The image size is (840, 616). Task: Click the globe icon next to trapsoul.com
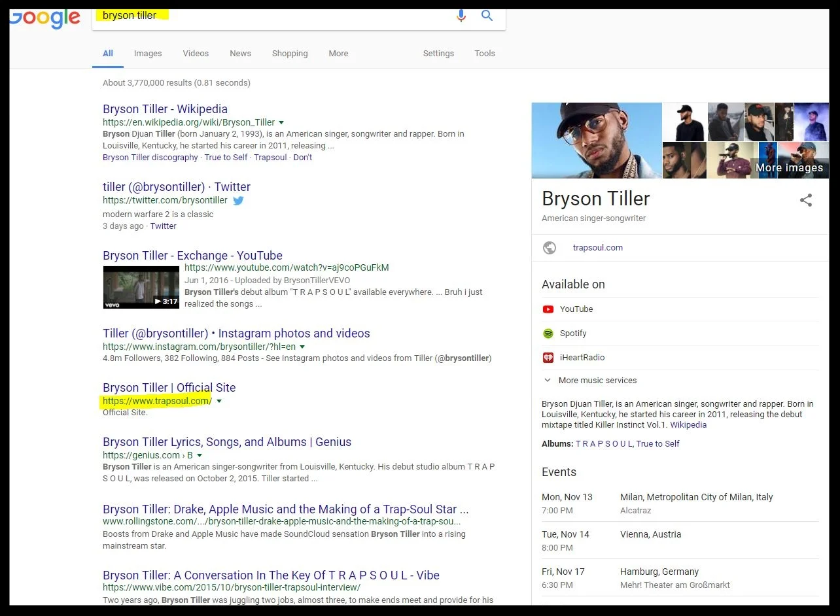(x=550, y=248)
